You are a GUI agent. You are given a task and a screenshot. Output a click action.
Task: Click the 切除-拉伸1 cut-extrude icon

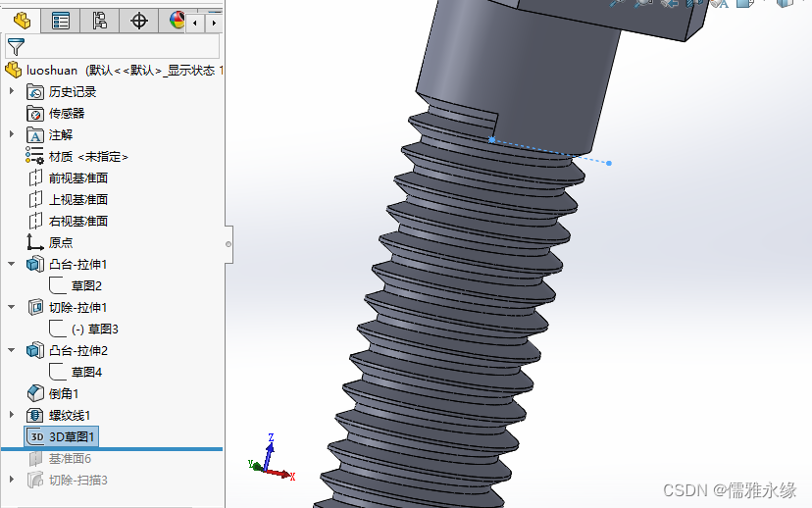35,308
